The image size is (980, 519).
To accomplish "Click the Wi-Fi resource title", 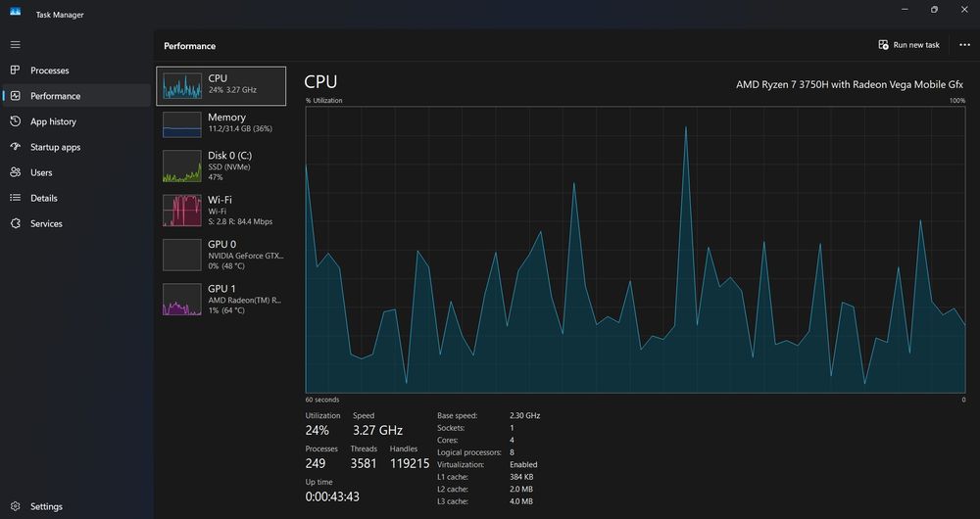I will click(x=220, y=200).
